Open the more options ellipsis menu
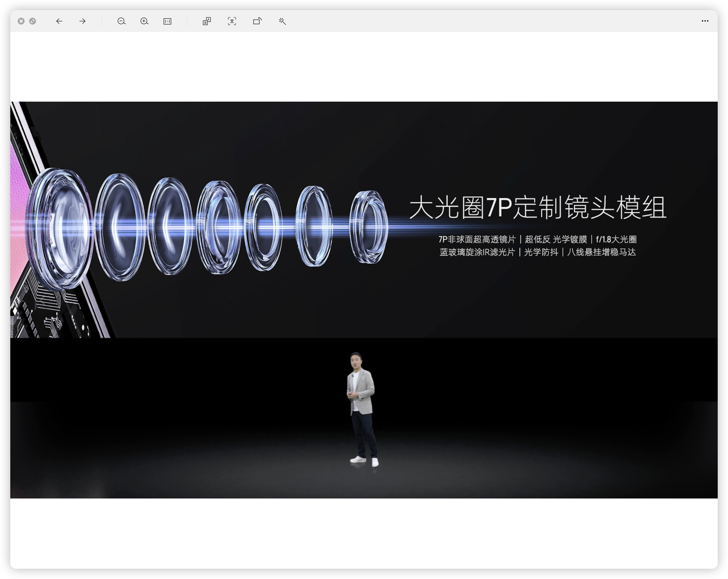728x579 pixels. point(705,21)
